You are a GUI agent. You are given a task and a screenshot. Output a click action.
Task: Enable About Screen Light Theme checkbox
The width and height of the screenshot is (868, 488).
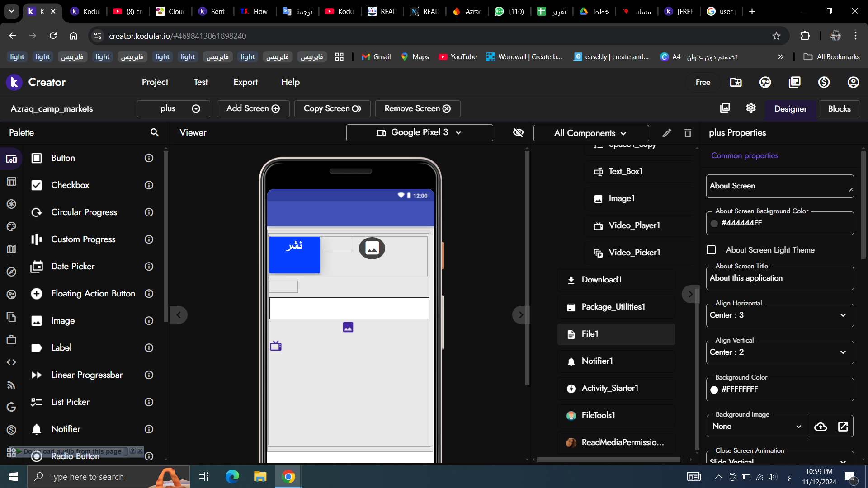(x=711, y=250)
